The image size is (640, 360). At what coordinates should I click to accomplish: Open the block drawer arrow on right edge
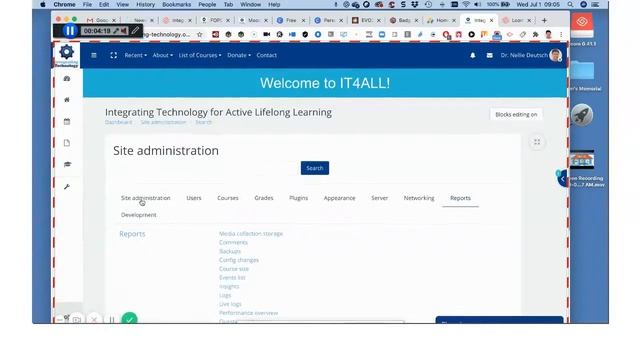(562, 179)
